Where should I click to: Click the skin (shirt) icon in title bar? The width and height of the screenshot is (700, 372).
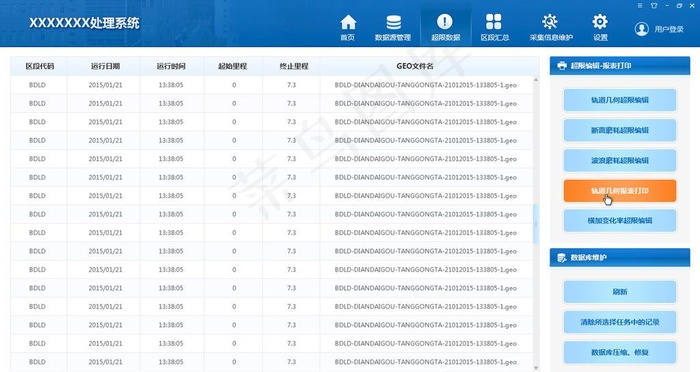(x=654, y=5)
